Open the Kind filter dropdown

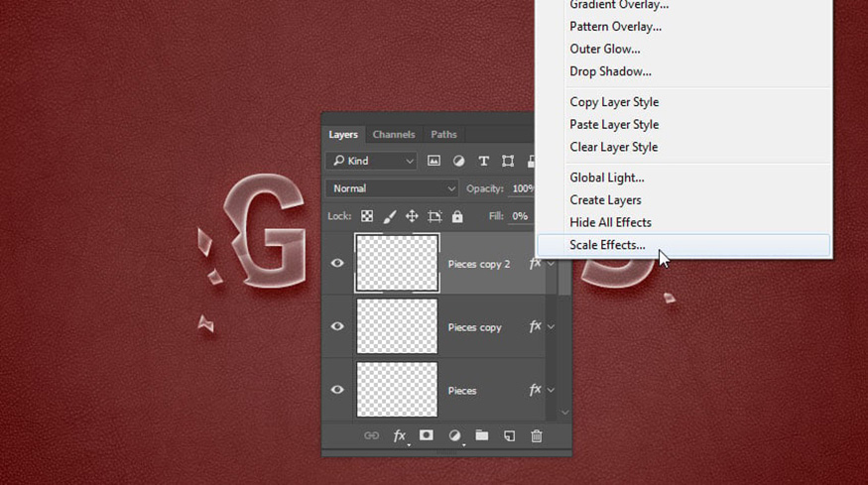click(x=373, y=161)
